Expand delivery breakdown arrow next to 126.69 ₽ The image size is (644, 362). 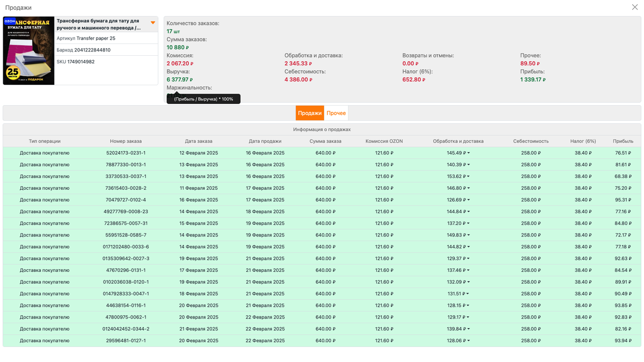[469, 200]
